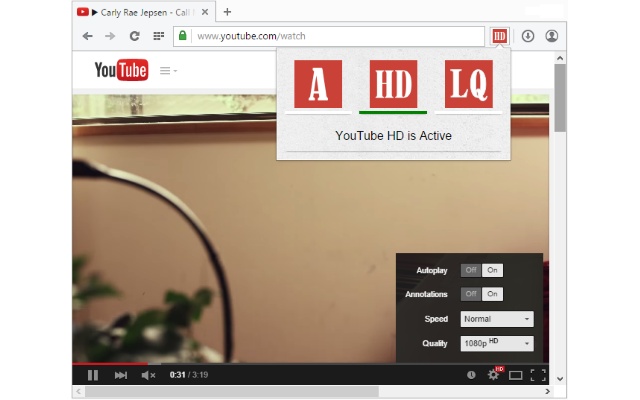Image resolution: width=640 pixels, height=400 pixels.
Task: Open the Quality dropdown showing 1080p
Action: (497, 343)
